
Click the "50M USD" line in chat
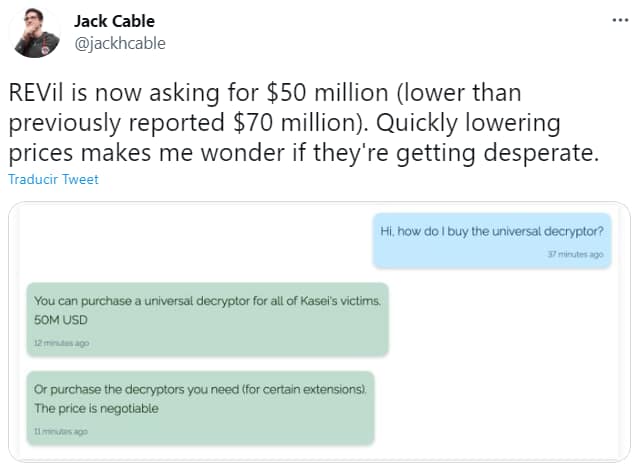(62, 320)
